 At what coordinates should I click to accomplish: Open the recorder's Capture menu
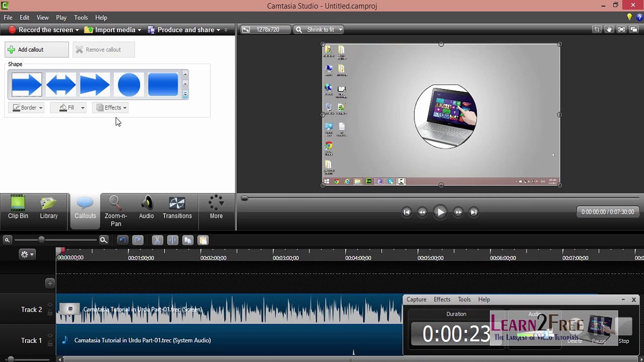tap(416, 300)
